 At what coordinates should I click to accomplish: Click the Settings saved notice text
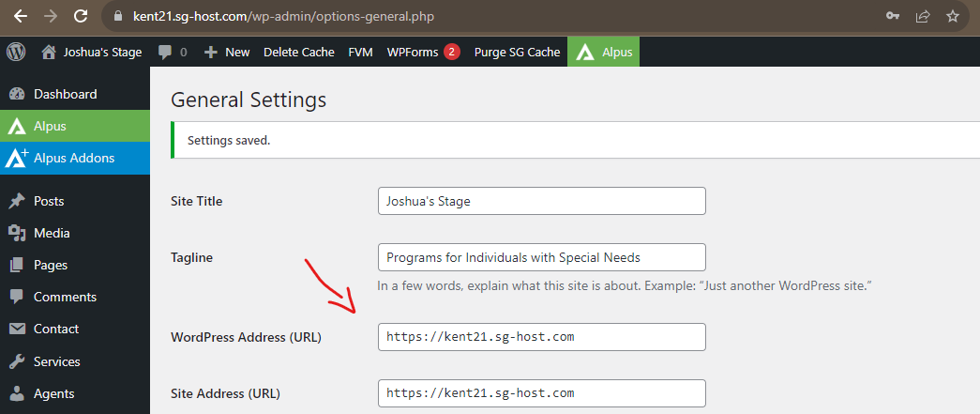[x=229, y=141]
